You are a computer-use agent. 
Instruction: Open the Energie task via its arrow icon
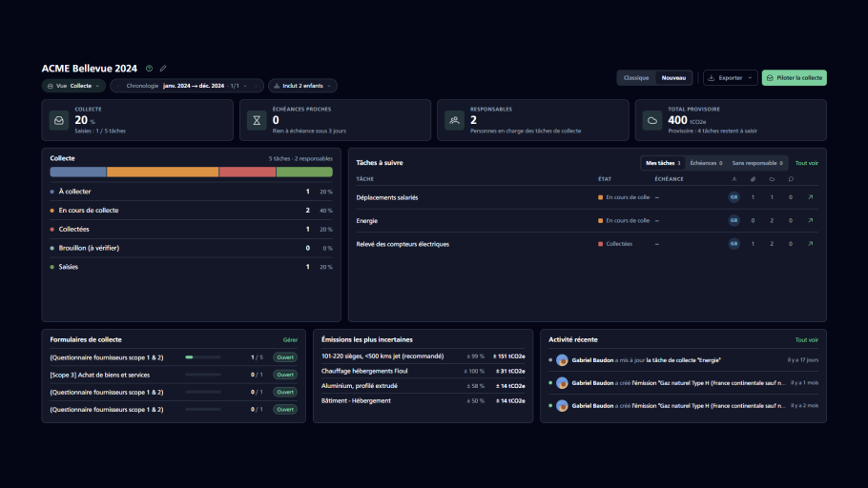click(811, 221)
